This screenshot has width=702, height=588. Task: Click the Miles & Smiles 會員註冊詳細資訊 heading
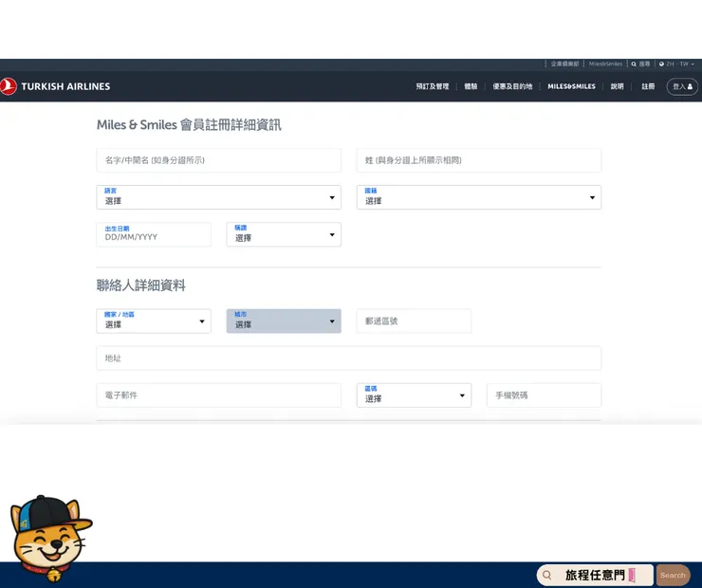coord(189,125)
